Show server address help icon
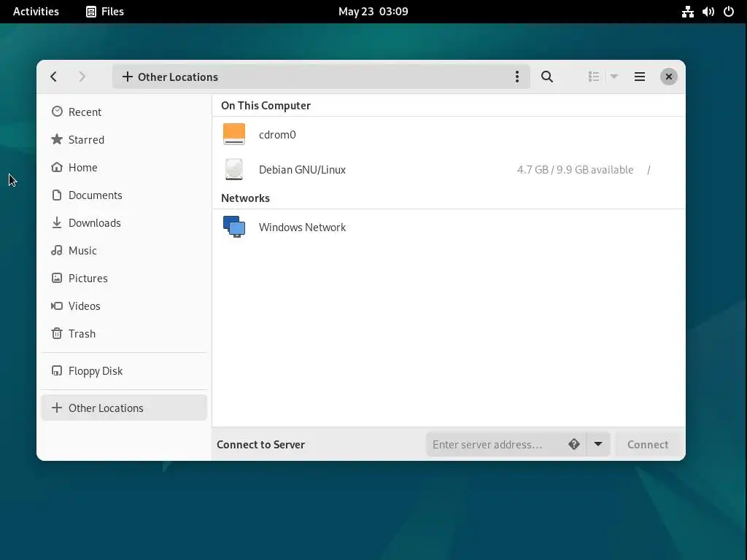The image size is (747, 560). coord(573,444)
